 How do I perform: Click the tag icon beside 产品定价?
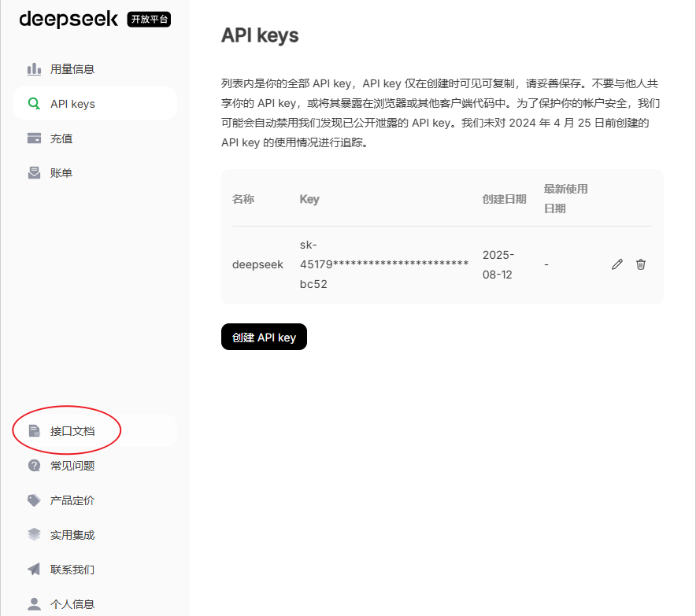pyautogui.click(x=34, y=500)
